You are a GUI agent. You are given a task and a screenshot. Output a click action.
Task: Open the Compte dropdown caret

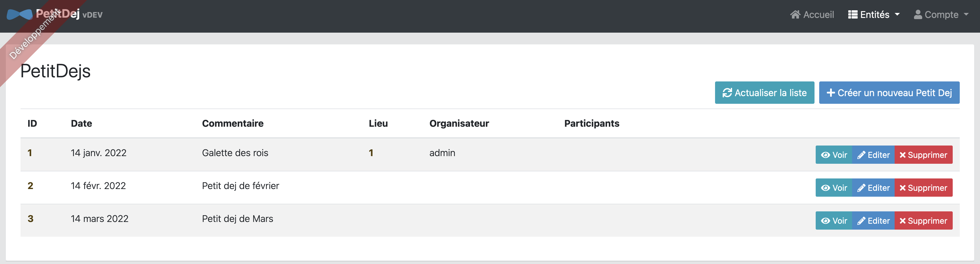[966, 14]
